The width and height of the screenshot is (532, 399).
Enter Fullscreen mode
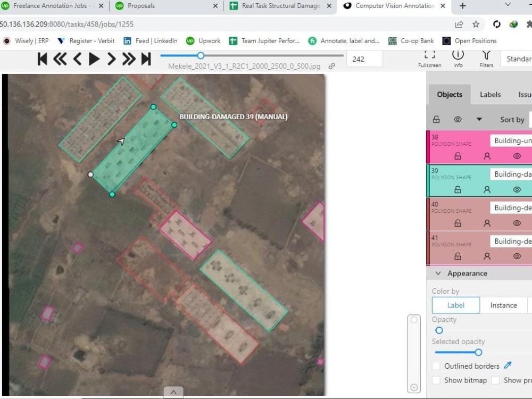(429, 59)
